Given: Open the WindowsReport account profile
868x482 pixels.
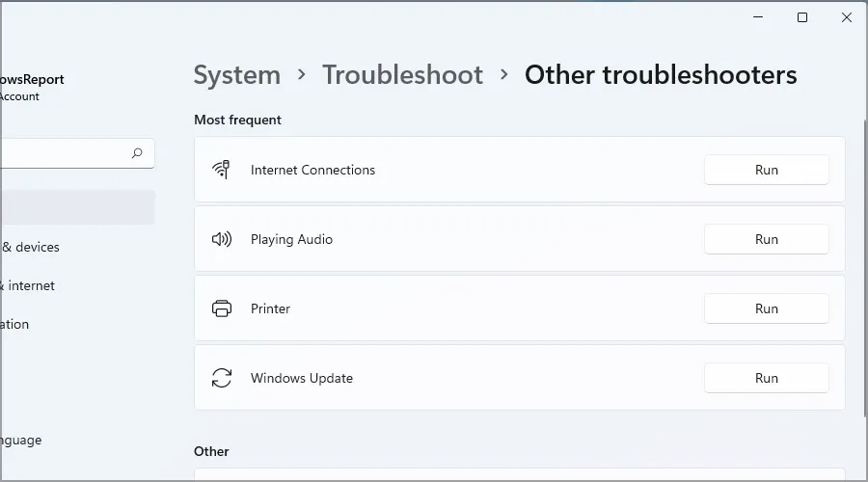Looking at the screenshot, I should (33, 87).
